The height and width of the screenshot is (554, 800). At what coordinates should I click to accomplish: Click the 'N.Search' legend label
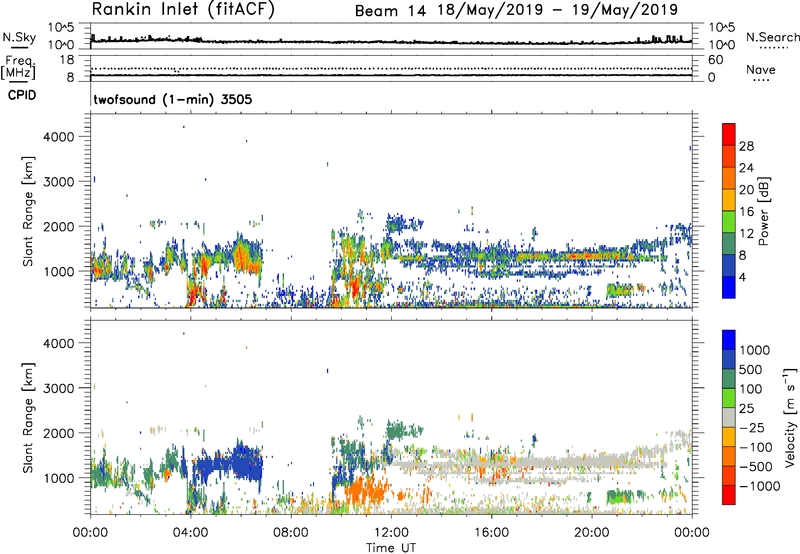(772, 37)
